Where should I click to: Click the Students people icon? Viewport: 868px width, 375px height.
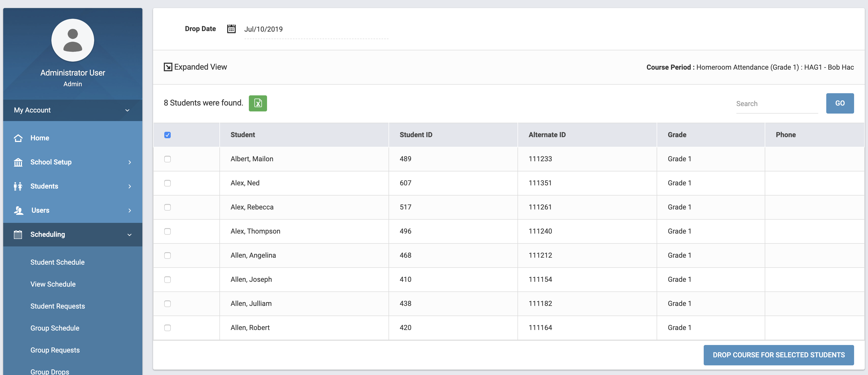tap(18, 186)
